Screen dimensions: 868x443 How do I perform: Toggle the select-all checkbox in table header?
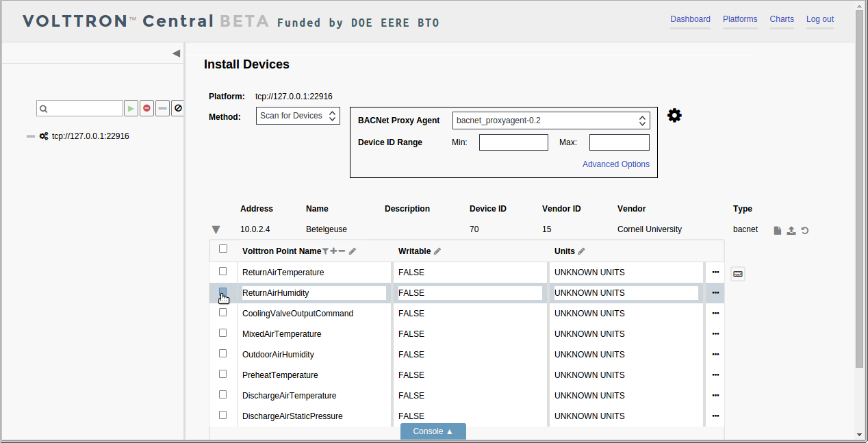tap(223, 249)
